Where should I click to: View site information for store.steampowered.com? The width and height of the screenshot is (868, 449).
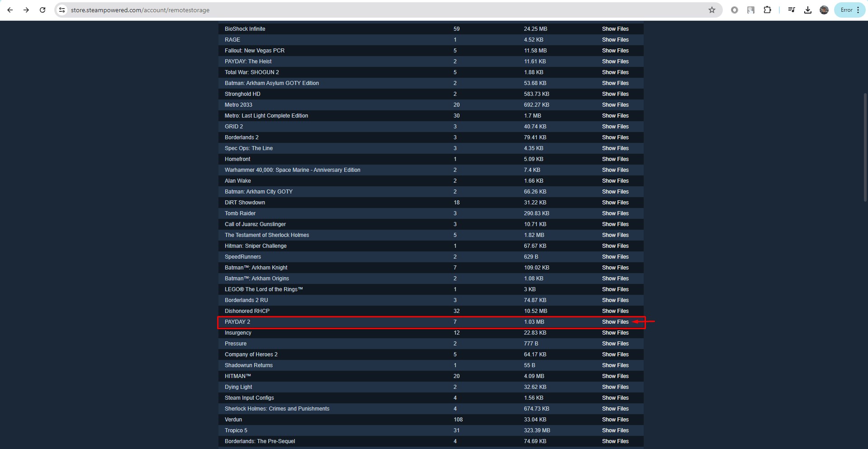click(62, 10)
